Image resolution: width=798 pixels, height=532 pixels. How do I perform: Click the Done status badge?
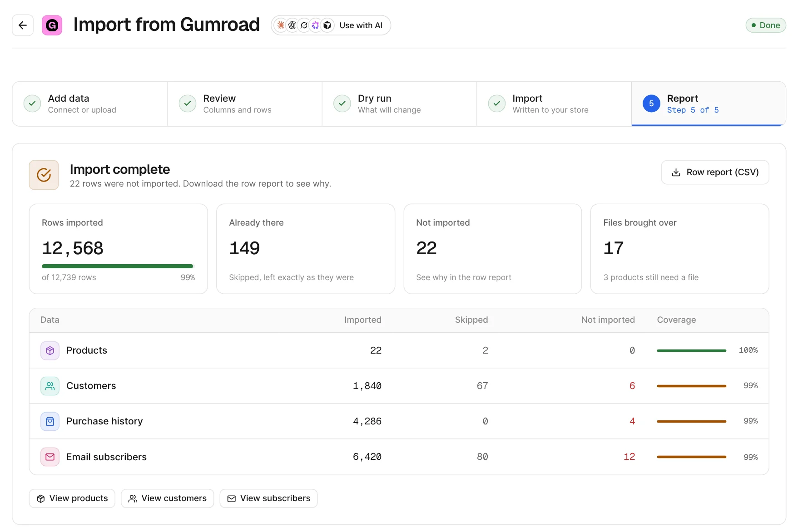(765, 25)
